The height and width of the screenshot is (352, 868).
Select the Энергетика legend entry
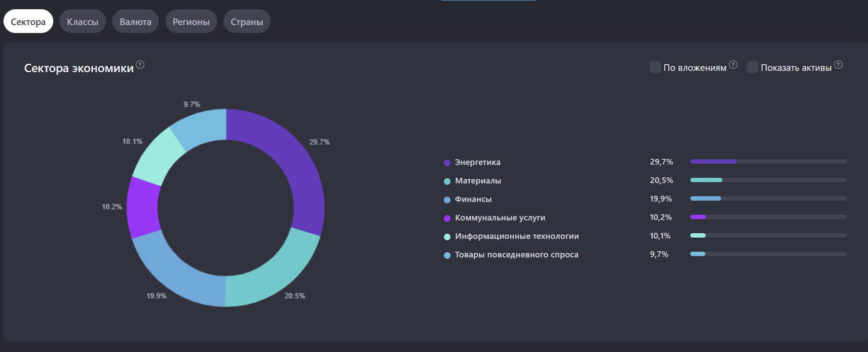coord(477,162)
